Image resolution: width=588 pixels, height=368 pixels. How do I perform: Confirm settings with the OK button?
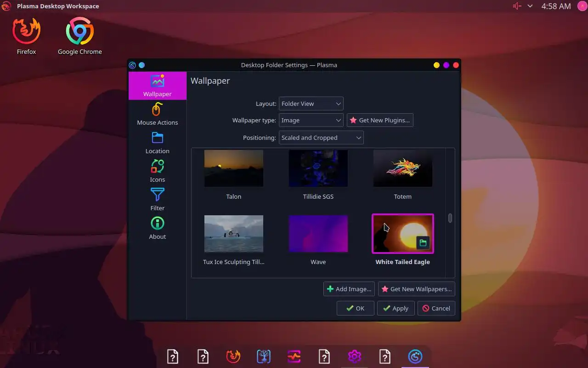(356, 308)
